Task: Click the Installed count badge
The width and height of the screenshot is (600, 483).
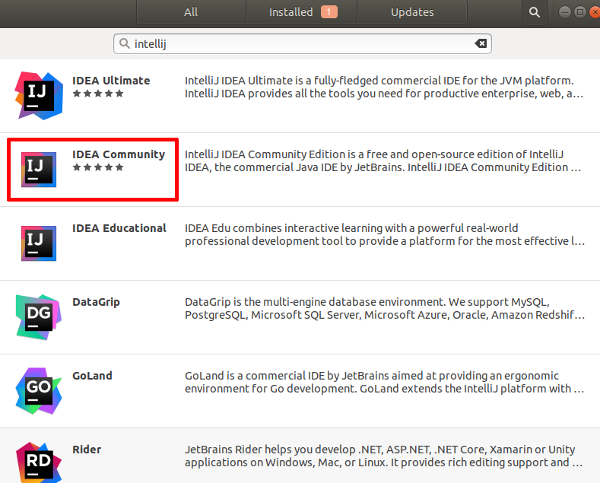Action: (x=329, y=12)
